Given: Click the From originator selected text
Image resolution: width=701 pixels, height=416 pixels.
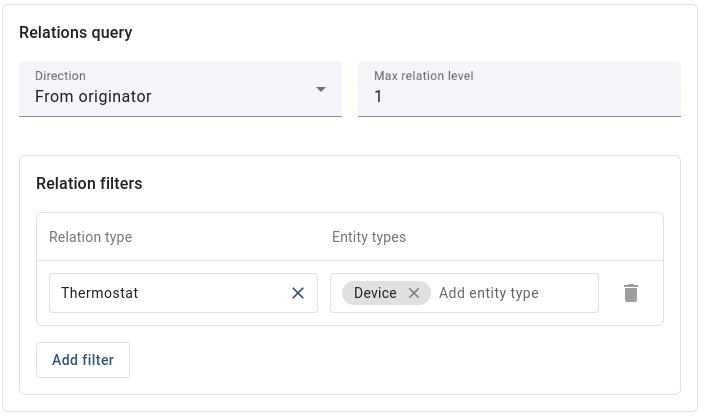Looking at the screenshot, I should [93, 97].
